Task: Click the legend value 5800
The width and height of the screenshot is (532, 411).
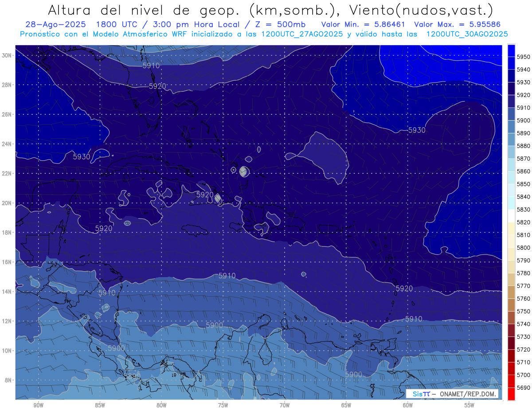Action: [x=524, y=247]
